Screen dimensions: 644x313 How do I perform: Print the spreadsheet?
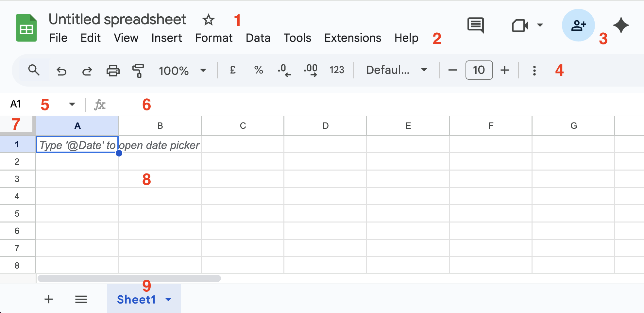tap(113, 71)
